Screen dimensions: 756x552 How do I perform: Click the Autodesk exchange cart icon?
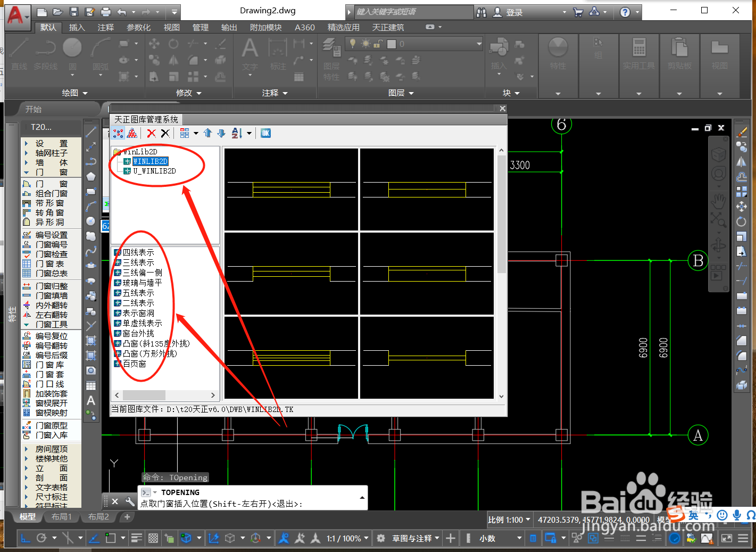[x=578, y=12]
